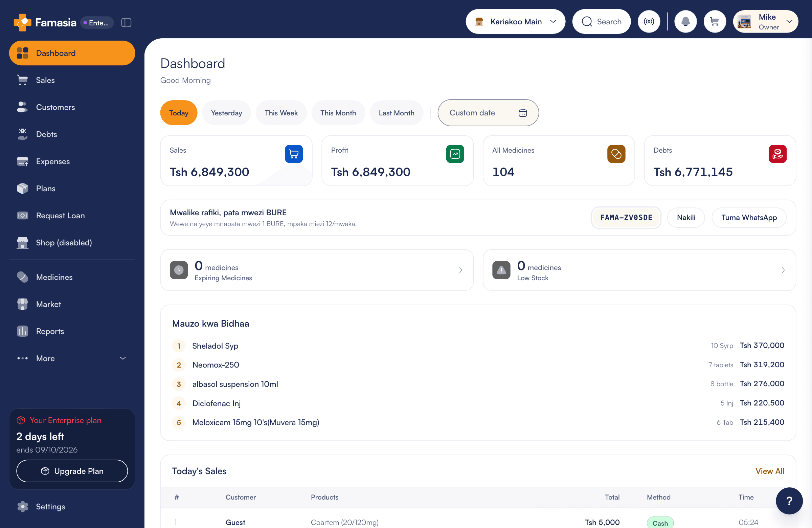Screen dimensions: 812x528
Task: Select the This Week filter
Action: tap(281, 113)
